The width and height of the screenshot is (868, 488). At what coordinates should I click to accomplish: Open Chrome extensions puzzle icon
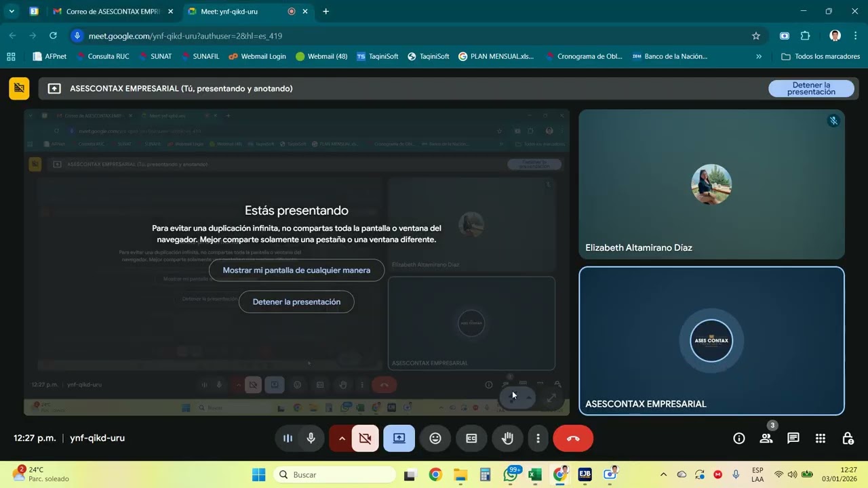tap(806, 36)
